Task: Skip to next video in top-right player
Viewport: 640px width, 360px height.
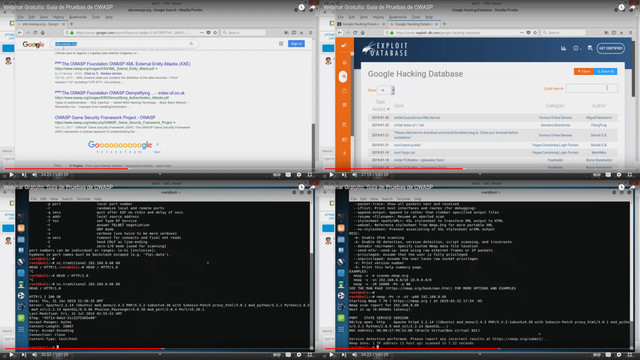Action: click(x=344, y=175)
